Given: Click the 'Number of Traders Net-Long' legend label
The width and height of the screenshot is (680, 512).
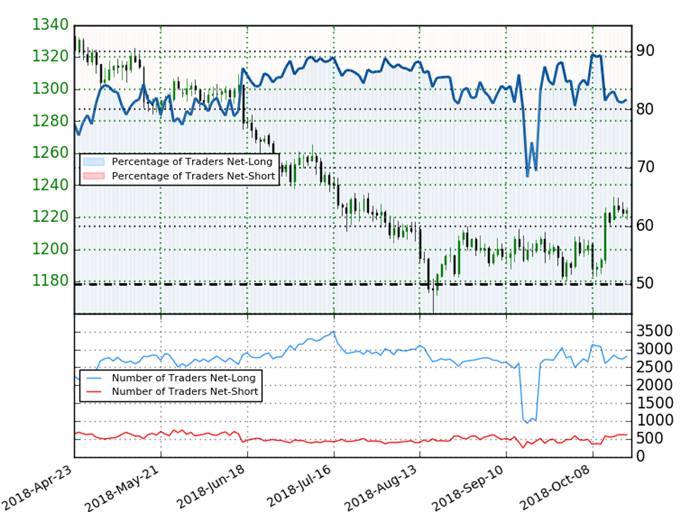Looking at the screenshot, I should coord(183,378).
